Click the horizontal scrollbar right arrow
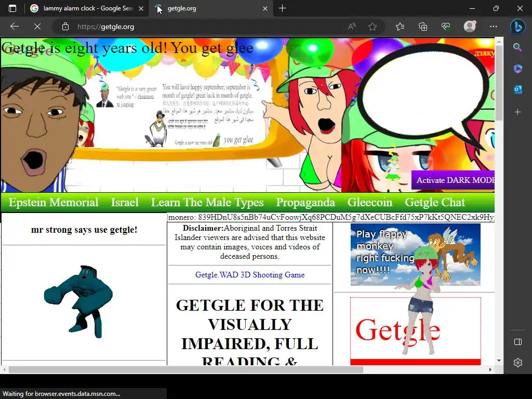The height and width of the screenshot is (399, 532). pos(490,369)
